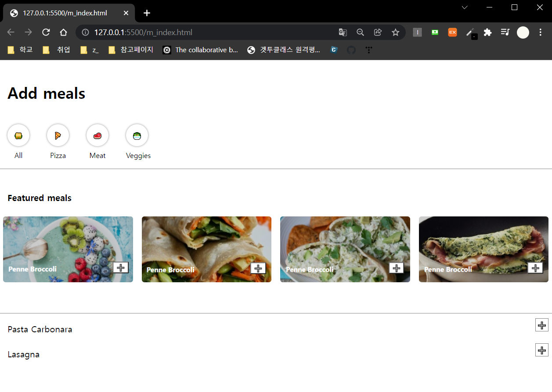
Task: Open the 학교 bookmark folder
Action: 20,50
